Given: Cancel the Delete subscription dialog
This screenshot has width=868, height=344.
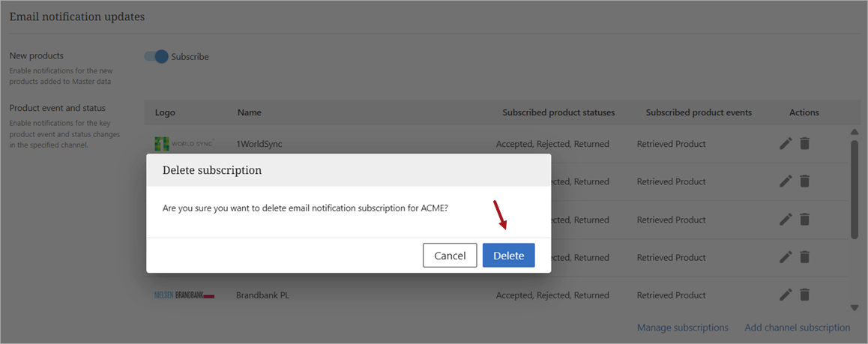Looking at the screenshot, I should point(450,256).
